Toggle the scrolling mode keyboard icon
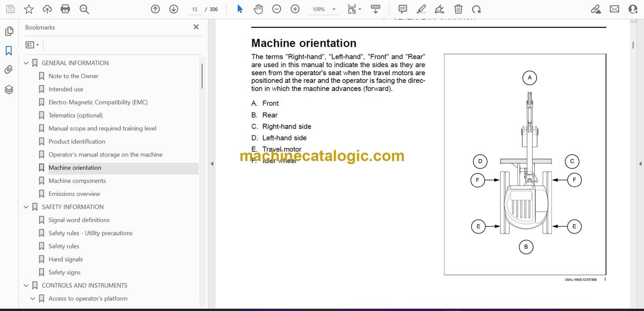This screenshot has height=311, width=644. click(376, 9)
